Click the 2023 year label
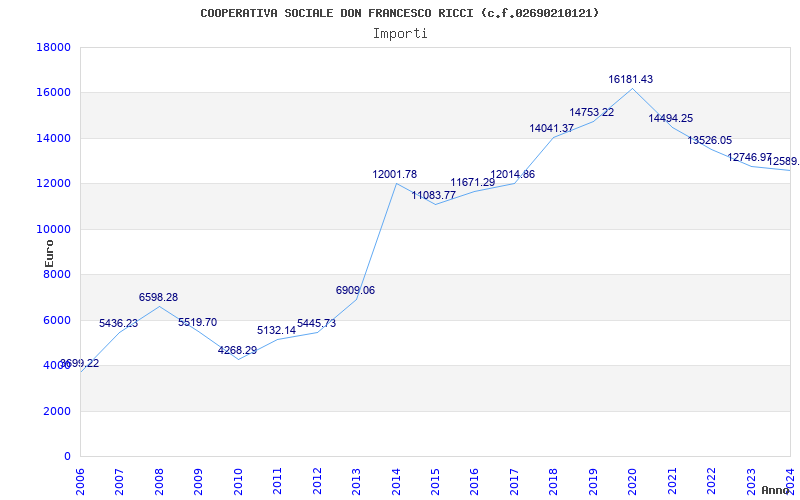 point(751,482)
